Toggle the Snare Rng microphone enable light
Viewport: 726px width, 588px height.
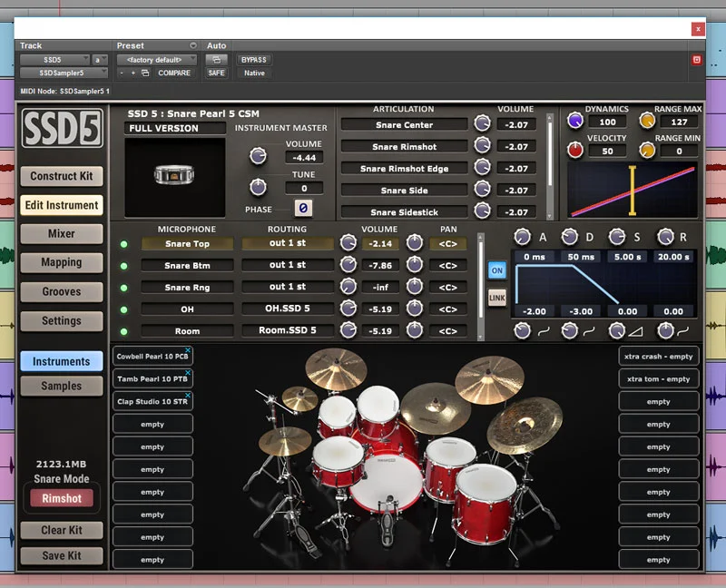(x=124, y=288)
